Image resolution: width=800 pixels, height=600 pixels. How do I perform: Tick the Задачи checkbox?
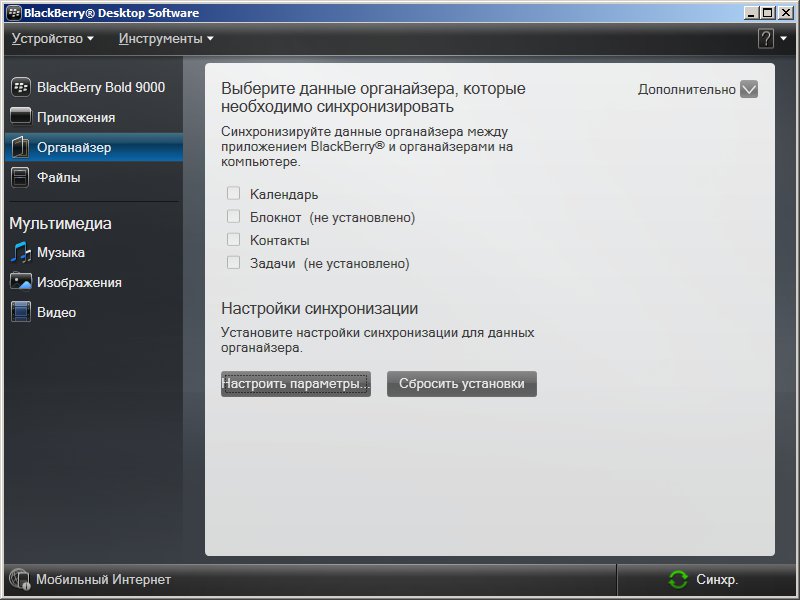click(x=233, y=263)
